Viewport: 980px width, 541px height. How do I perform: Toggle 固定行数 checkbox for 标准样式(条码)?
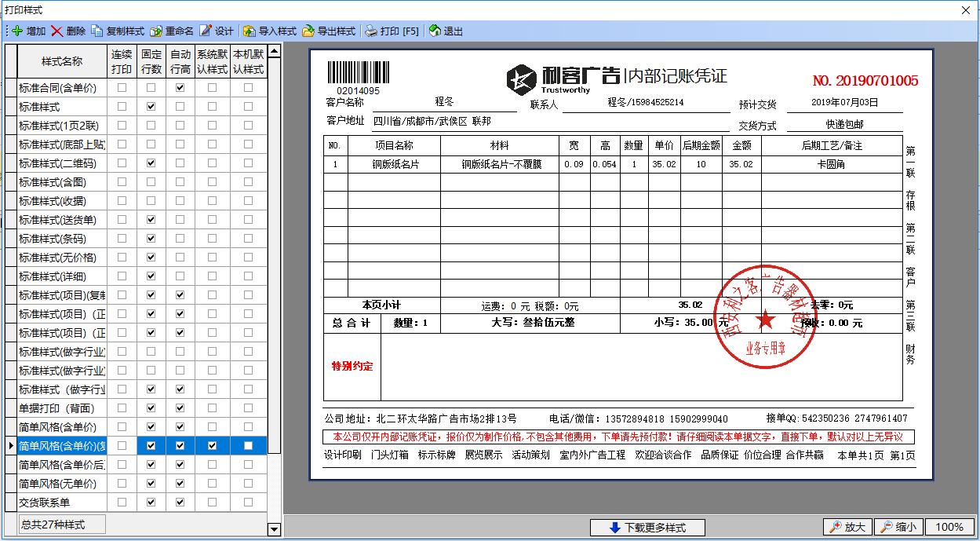pos(151,239)
